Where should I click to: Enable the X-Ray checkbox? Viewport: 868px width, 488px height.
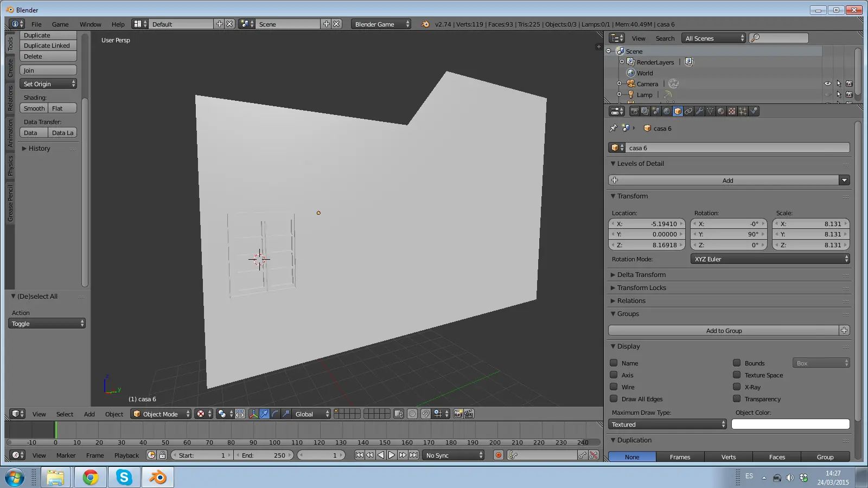(x=737, y=387)
